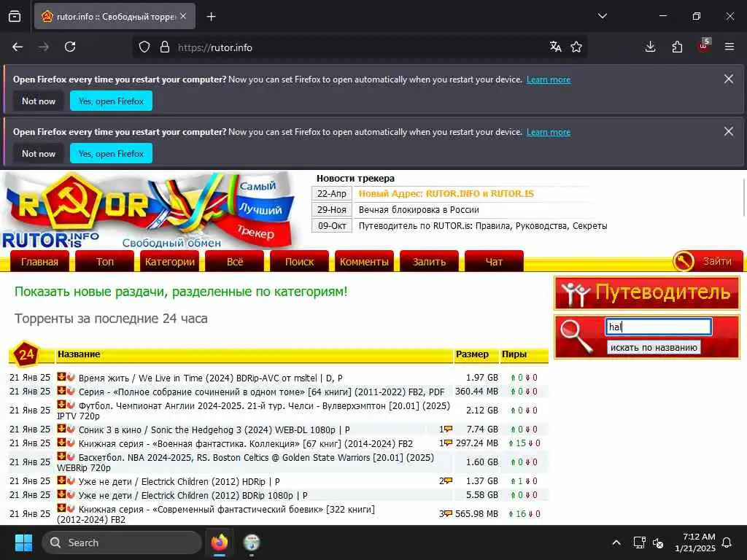
Task: Click Yes, open Firefox in first notification
Action: pyautogui.click(x=111, y=101)
